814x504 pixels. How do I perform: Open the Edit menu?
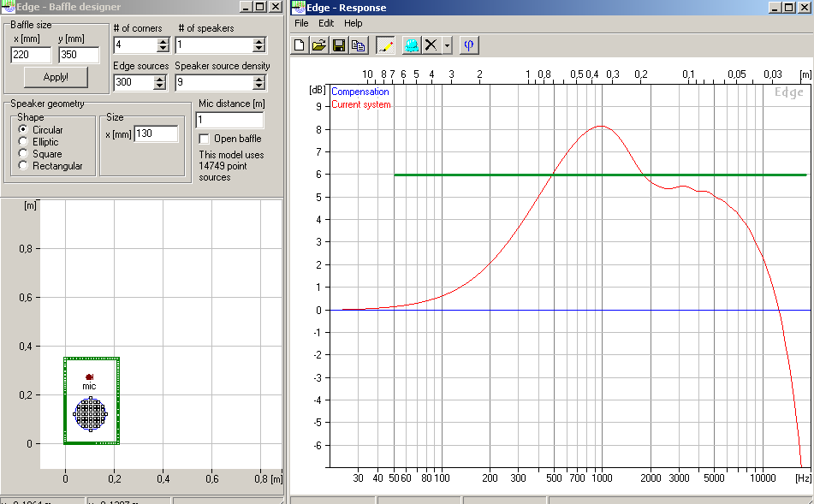click(x=326, y=23)
